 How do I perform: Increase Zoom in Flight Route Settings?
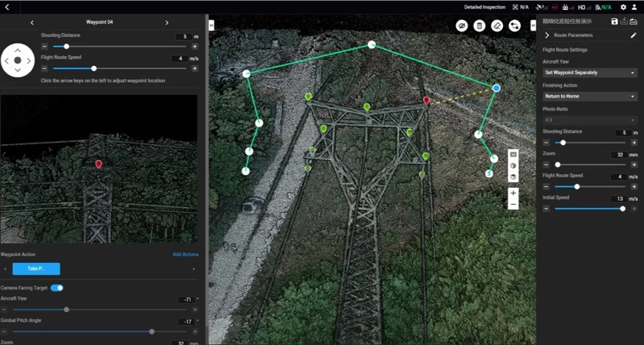(634, 165)
